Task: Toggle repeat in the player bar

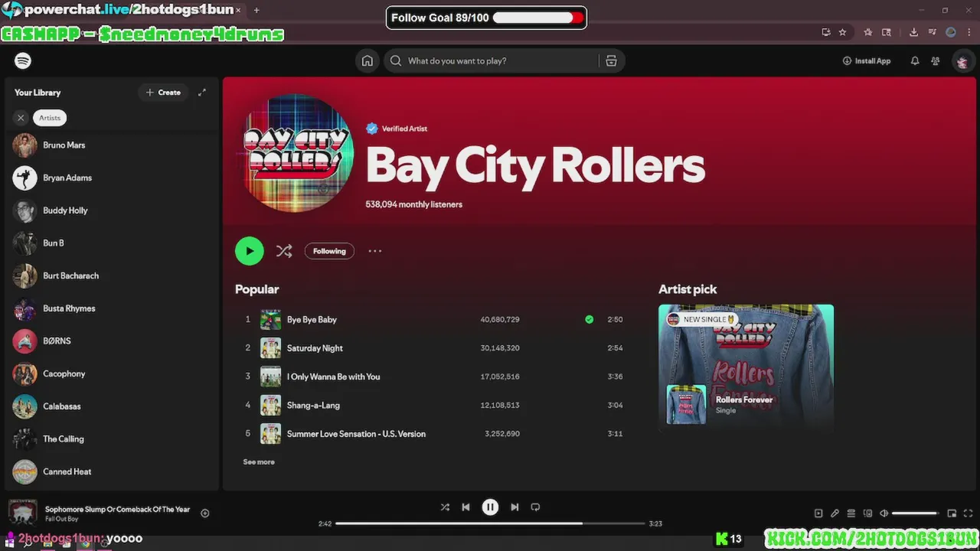Action: point(535,507)
